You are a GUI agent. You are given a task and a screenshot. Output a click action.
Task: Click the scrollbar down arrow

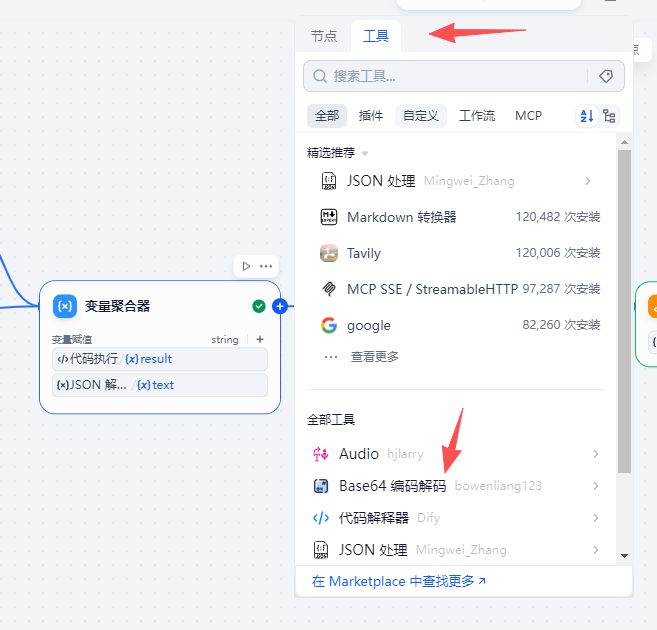(624, 556)
